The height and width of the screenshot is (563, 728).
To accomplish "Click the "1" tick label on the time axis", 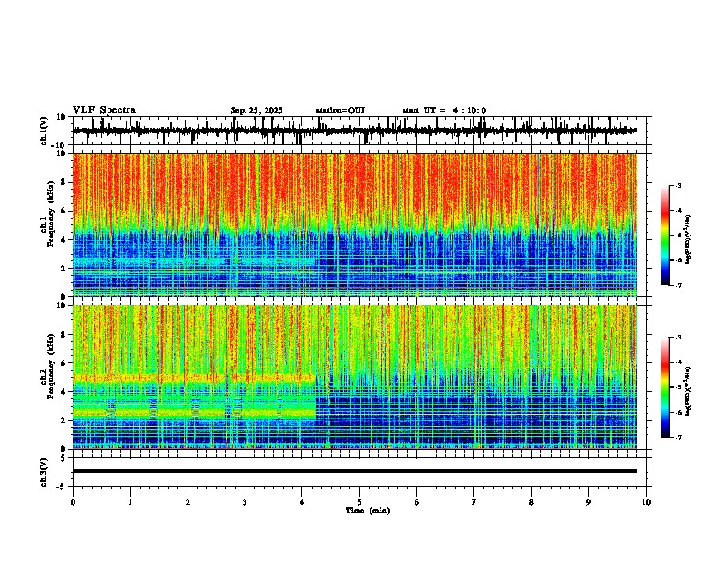I will pyautogui.click(x=130, y=502).
